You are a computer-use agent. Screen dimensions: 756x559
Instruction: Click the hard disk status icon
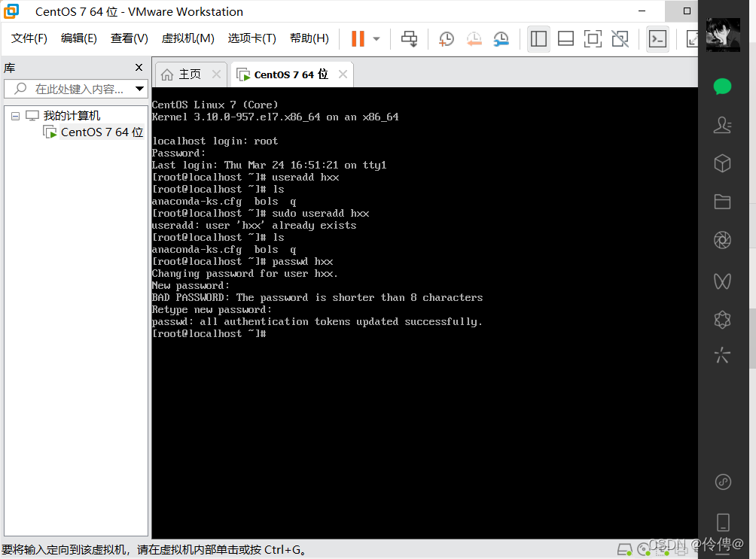coord(625,549)
